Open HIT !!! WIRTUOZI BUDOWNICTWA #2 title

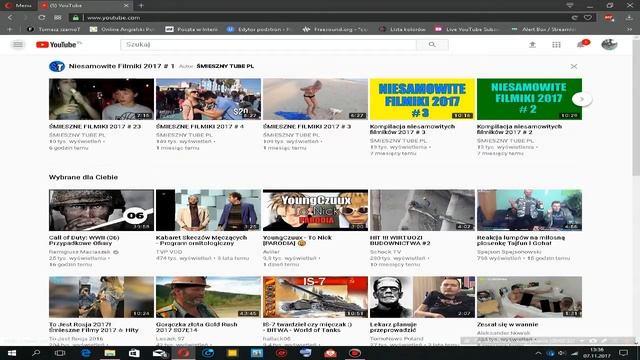(400, 240)
